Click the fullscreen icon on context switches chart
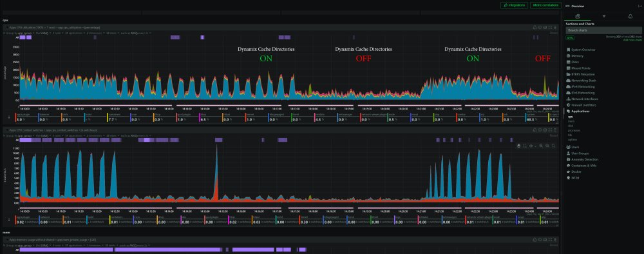Viewport: 644px width, 254px height. [x=550, y=130]
